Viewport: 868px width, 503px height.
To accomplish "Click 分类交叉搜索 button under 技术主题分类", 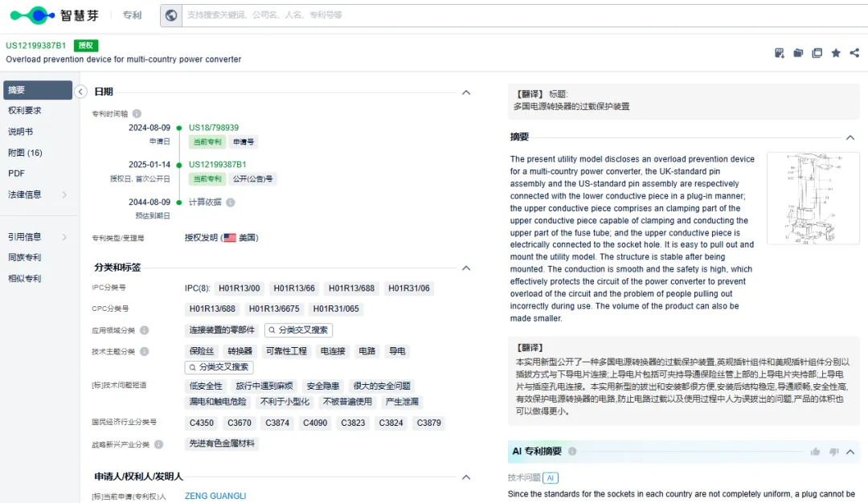I will [x=219, y=367].
